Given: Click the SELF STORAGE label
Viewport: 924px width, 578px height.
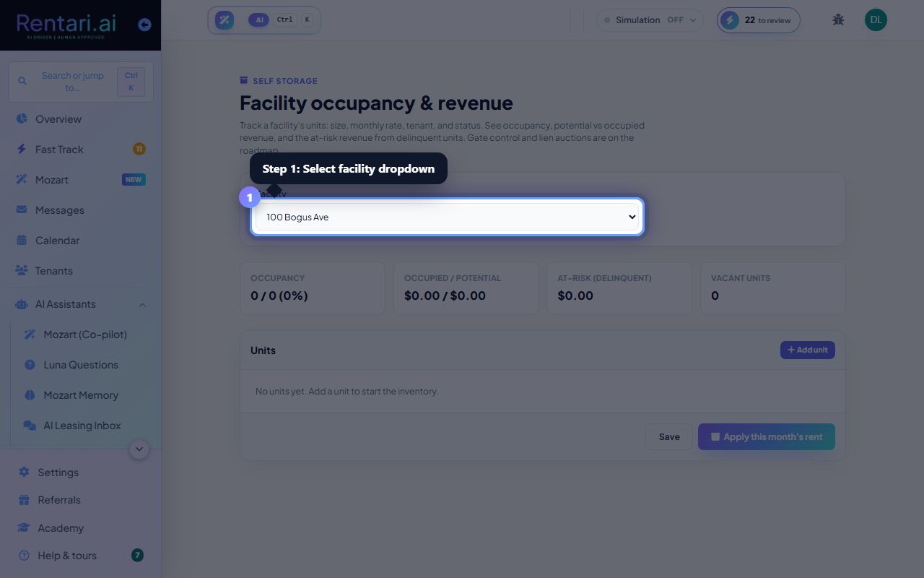Looking at the screenshot, I should 285,81.
